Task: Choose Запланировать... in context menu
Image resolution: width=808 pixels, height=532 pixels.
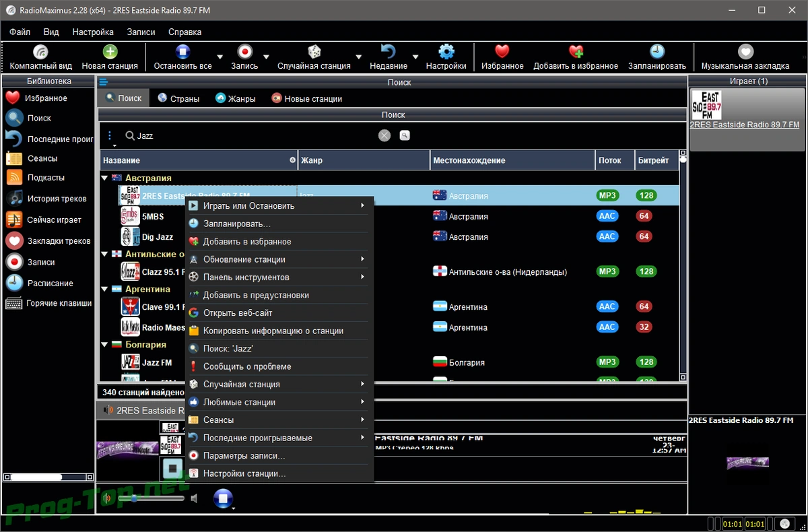Action: 278,224
